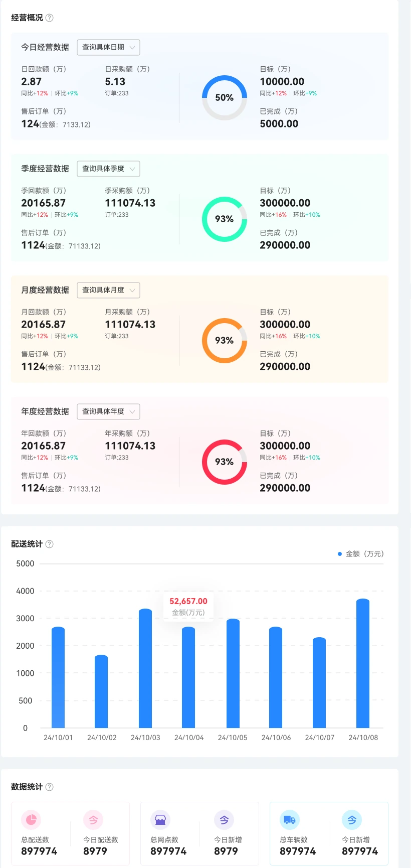Click 总网点数 value 897974
Viewport: 411px width, 868px height.
coord(168,851)
